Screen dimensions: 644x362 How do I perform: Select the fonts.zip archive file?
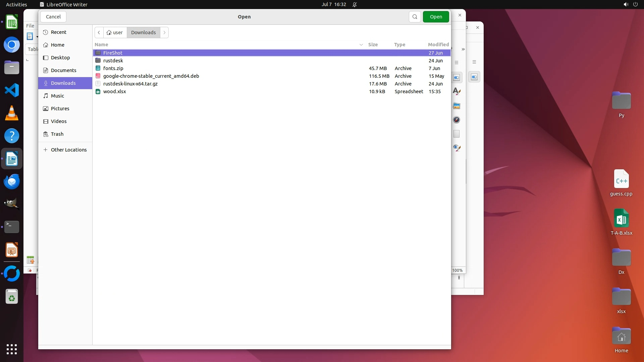113,68
